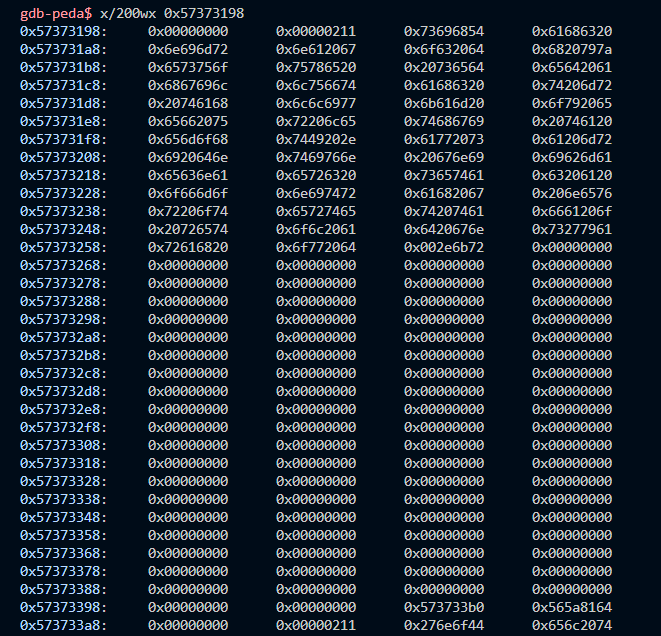The width and height of the screenshot is (661, 636).
Task: Select value 0x61686320 in row 0x57373198
Action: 572,31
